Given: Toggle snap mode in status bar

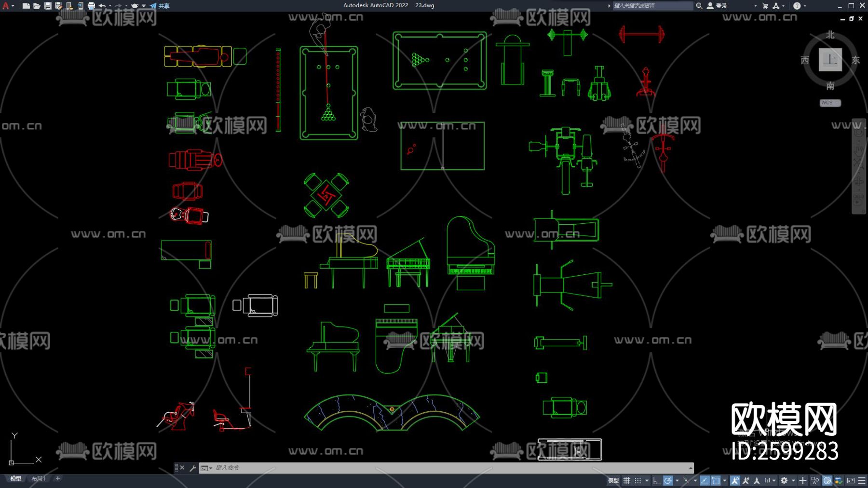Looking at the screenshot, I should pyautogui.click(x=637, y=480).
